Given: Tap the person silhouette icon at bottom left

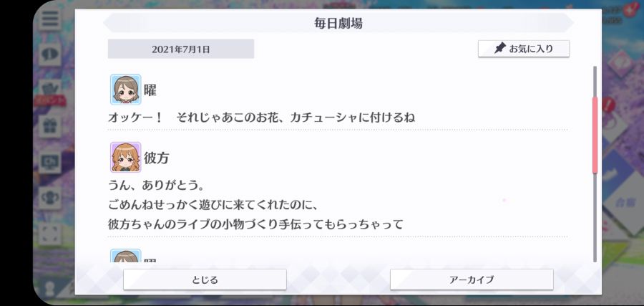Looking at the screenshot, I should [50, 288].
